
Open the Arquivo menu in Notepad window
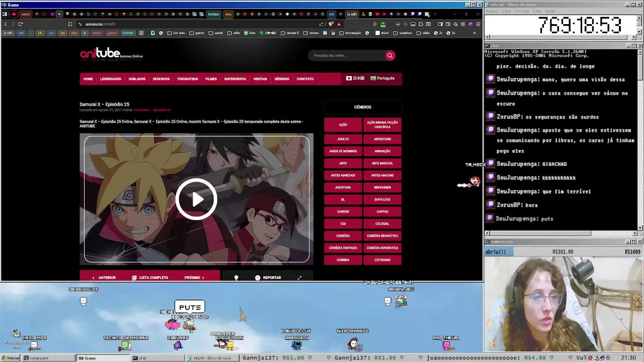(492, 11)
